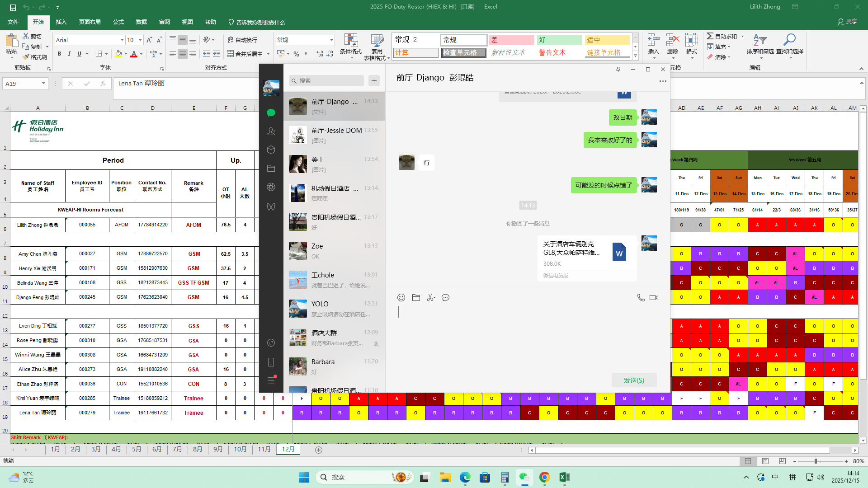The width and height of the screenshot is (868, 488).
Task: Start a video call with contact
Action: click(654, 297)
